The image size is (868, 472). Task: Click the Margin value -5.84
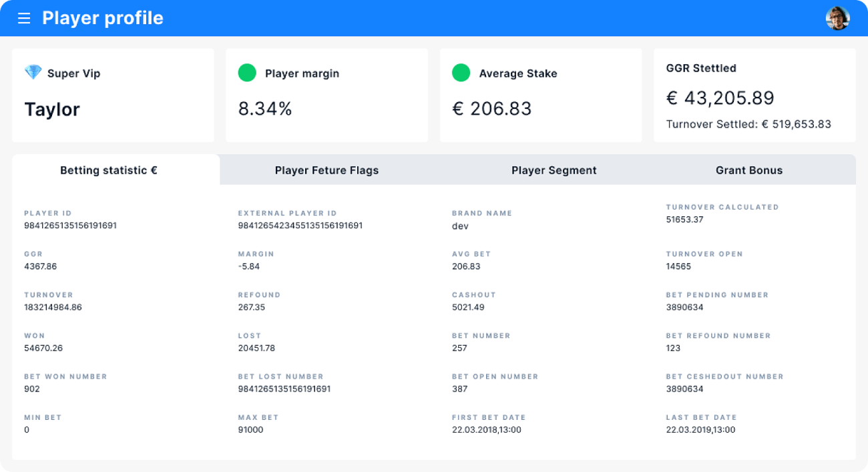tap(249, 266)
